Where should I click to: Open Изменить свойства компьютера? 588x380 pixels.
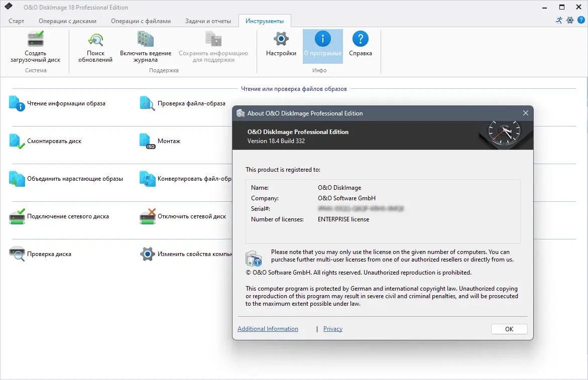tap(186, 254)
